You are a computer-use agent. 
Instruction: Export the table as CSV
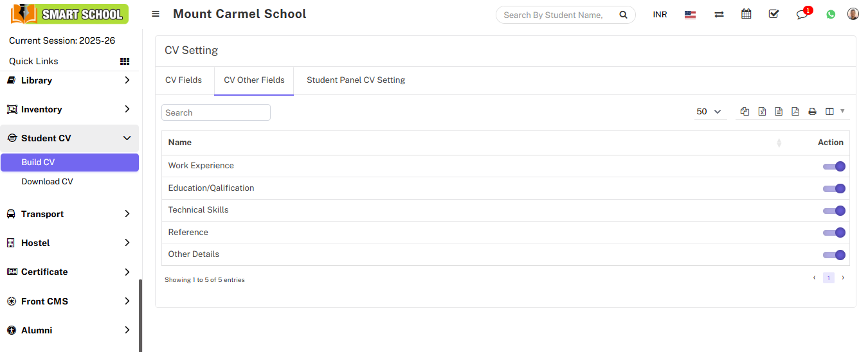(x=779, y=112)
